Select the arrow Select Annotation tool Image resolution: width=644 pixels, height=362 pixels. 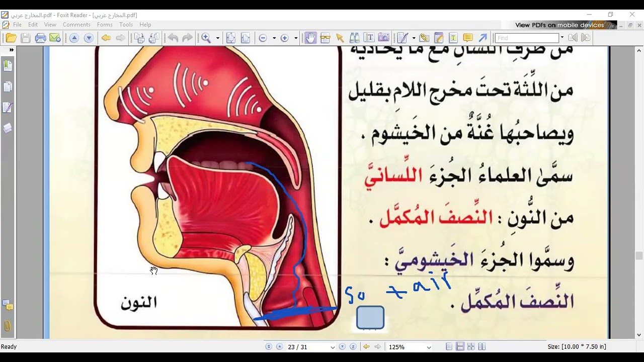coord(340,38)
